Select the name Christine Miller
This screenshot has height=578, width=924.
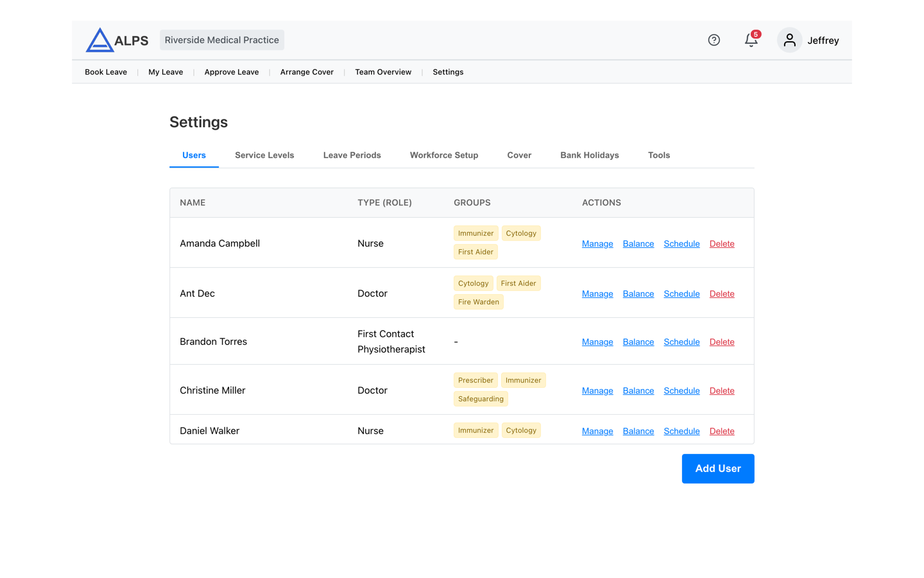[x=212, y=390]
